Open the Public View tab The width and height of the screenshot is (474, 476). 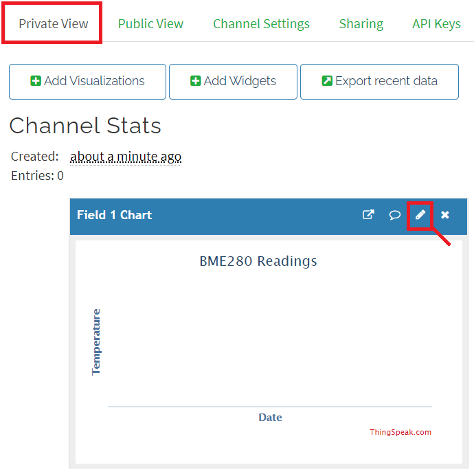click(150, 23)
